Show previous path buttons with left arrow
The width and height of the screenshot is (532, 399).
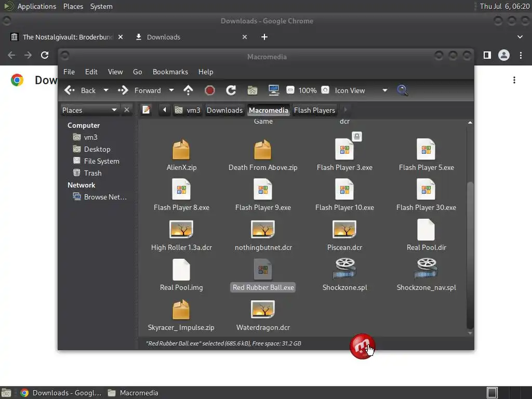point(165,110)
